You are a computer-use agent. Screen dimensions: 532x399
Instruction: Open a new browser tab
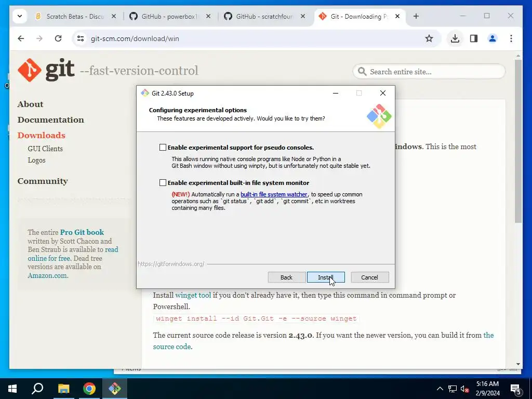[x=416, y=16]
